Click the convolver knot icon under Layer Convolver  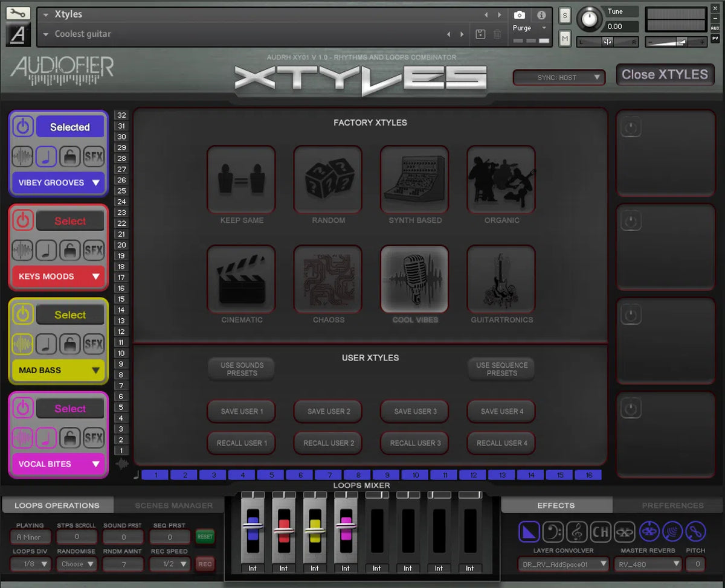[x=625, y=532]
